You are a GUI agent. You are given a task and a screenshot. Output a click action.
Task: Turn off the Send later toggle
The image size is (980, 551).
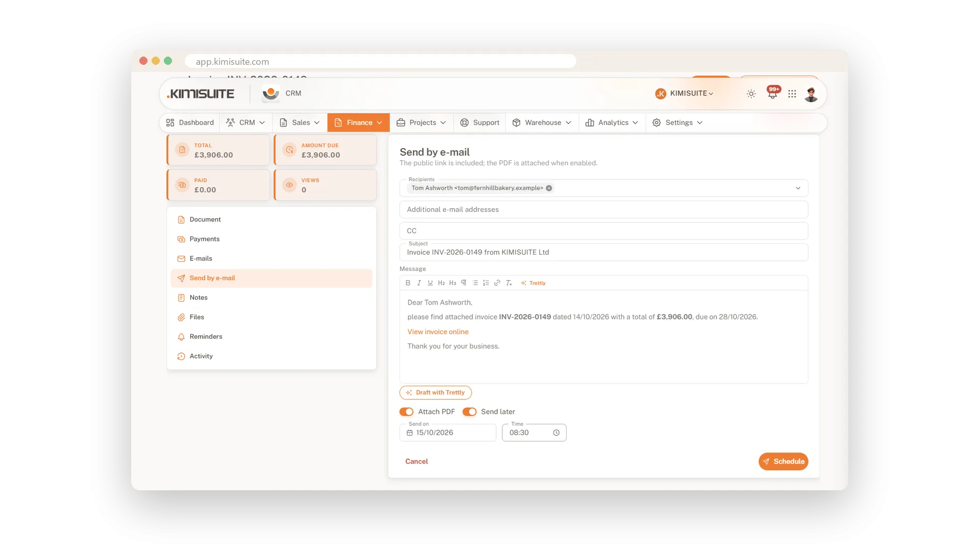tap(470, 412)
